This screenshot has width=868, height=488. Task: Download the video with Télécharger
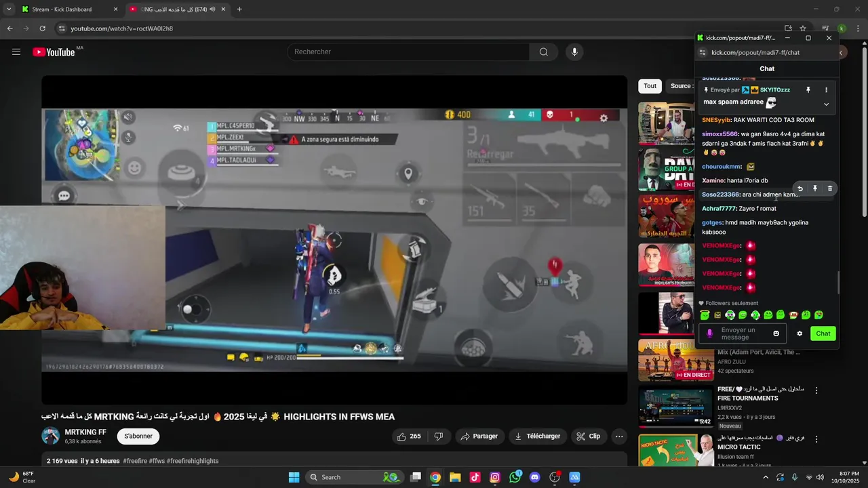click(x=538, y=436)
